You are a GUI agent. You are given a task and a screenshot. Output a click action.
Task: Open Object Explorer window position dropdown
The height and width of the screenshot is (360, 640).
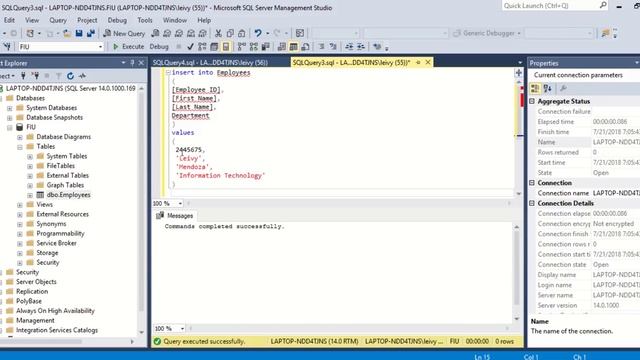(x=123, y=63)
